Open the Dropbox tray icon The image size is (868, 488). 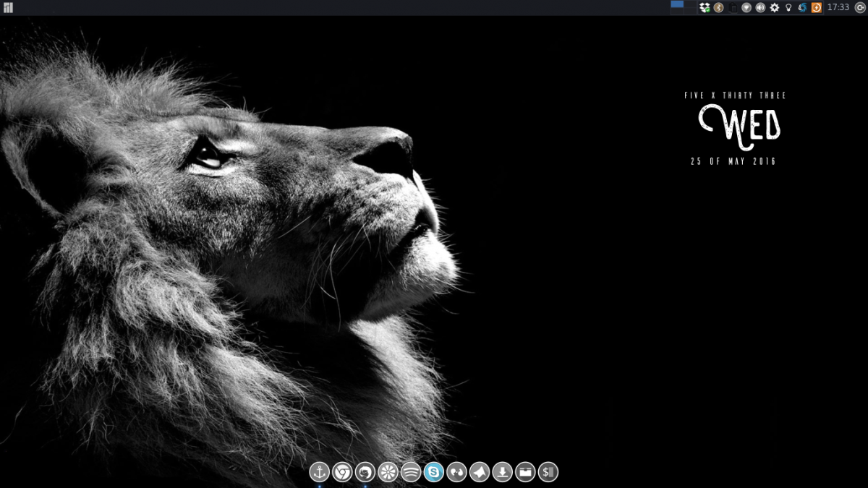click(x=705, y=7)
